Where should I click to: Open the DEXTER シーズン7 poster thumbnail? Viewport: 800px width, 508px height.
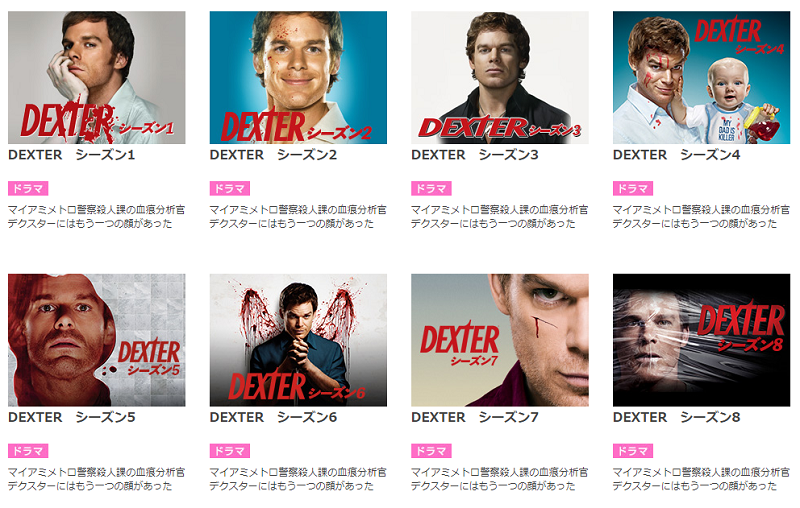pos(499,340)
